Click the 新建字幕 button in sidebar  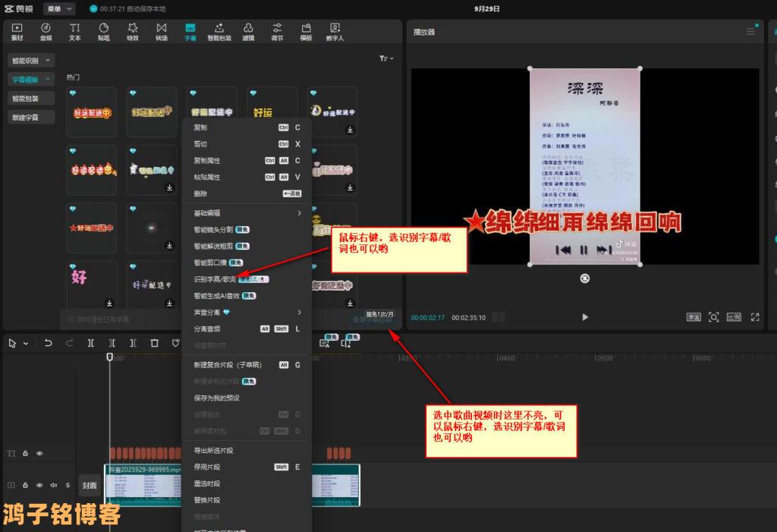point(25,118)
